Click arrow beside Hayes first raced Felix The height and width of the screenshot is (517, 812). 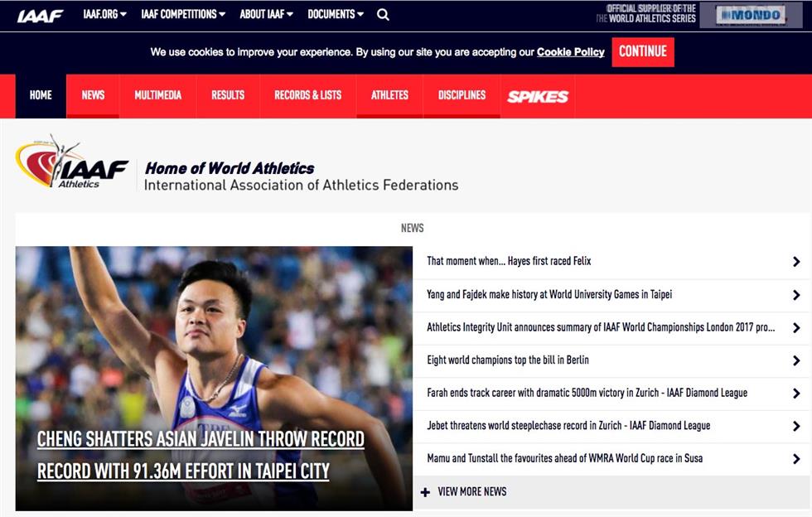point(796,262)
